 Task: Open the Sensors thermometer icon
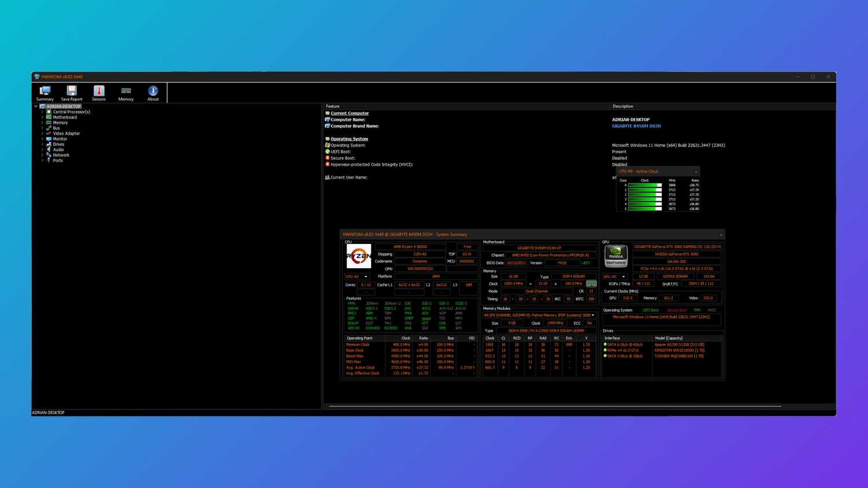pyautogui.click(x=99, y=93)
